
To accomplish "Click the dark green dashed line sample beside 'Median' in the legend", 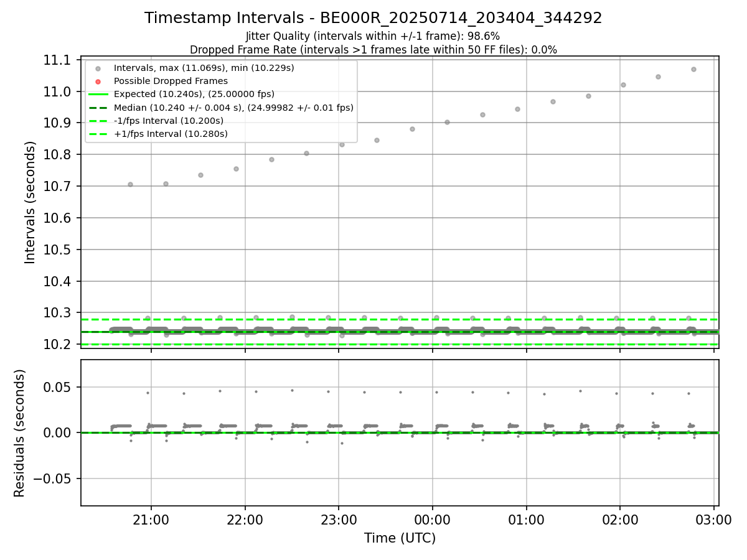I will [x=98, y=108].
